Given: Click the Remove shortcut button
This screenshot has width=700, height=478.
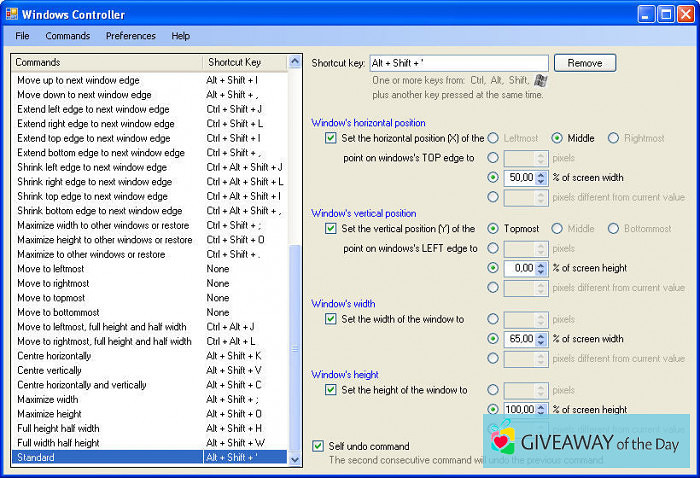Looking at the screenshot, I should tap(585, 63).
